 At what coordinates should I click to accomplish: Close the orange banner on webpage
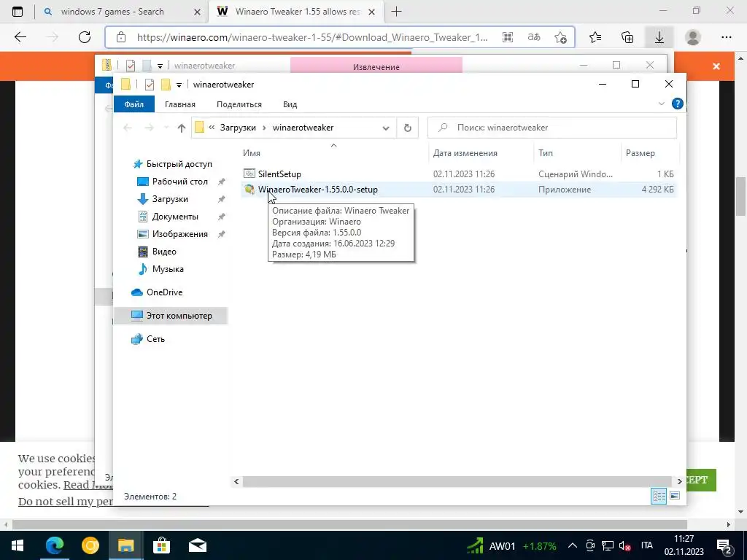pyautogui.click(x=716, y=66)
